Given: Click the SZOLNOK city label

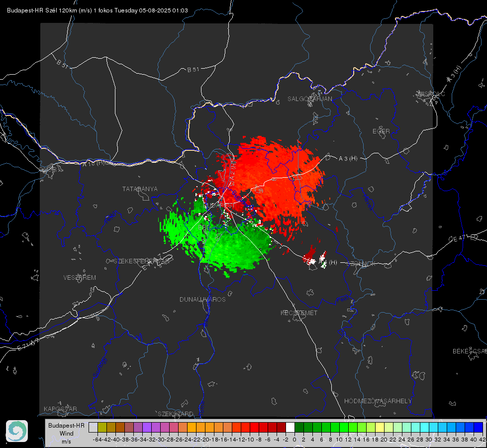Looking at the screenshot, I should tap(361, 263).
